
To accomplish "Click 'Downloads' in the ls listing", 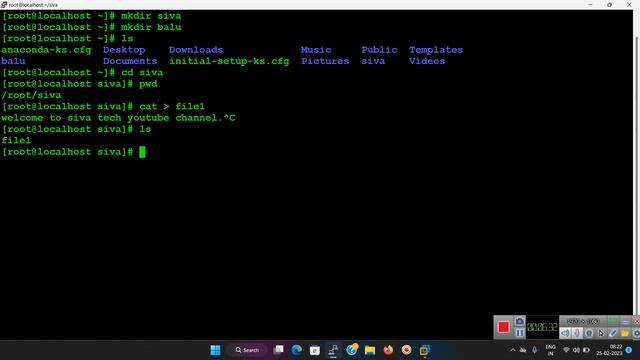I will click(x=196, y=50).
